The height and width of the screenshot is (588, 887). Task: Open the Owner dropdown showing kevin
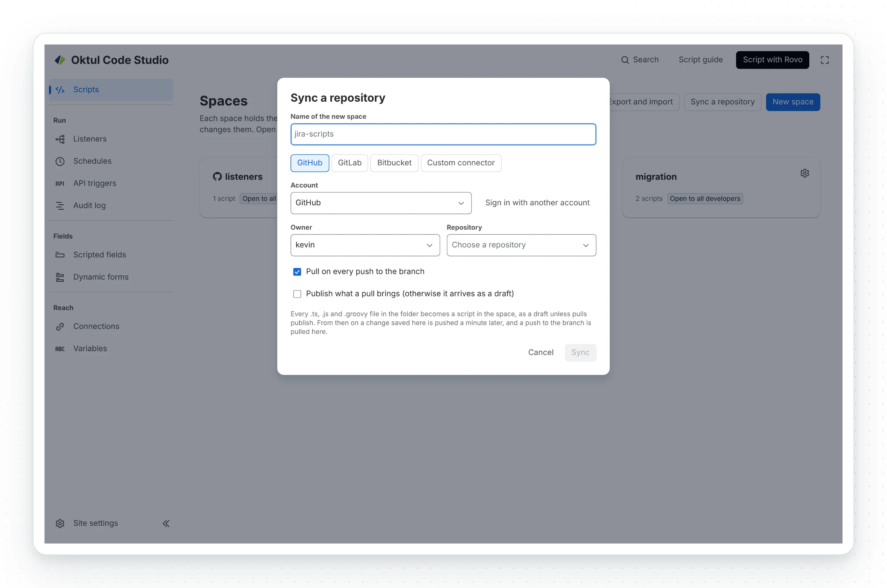[x=365, y=245]
